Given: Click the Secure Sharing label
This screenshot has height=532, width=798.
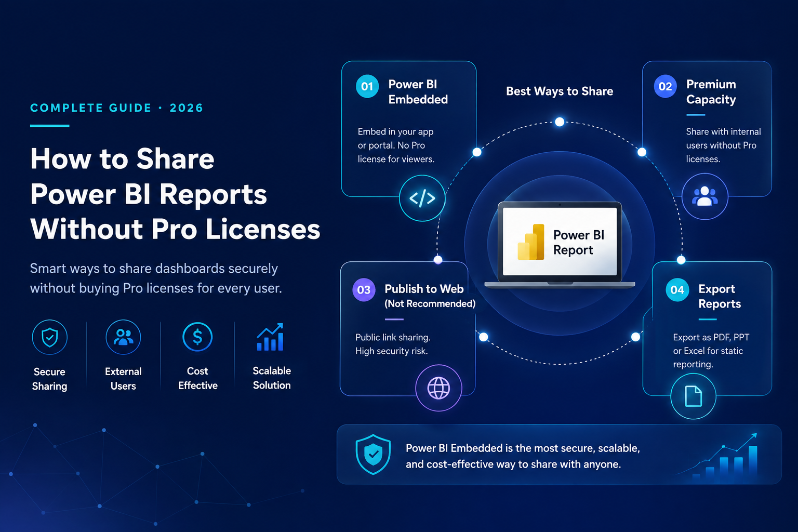Looking at the screenshot, I should click(x=49, y=379).
